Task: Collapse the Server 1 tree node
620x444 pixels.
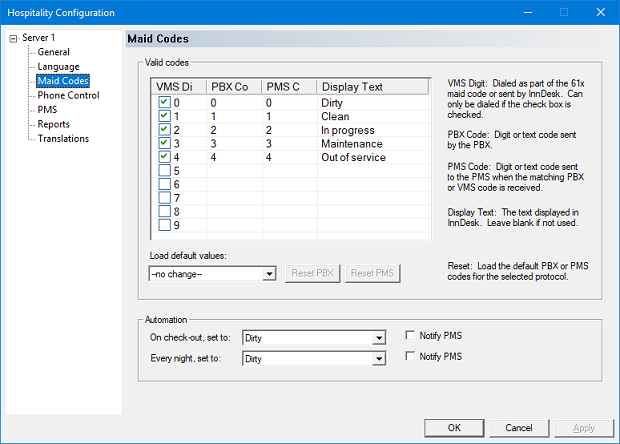Action: 12,38
